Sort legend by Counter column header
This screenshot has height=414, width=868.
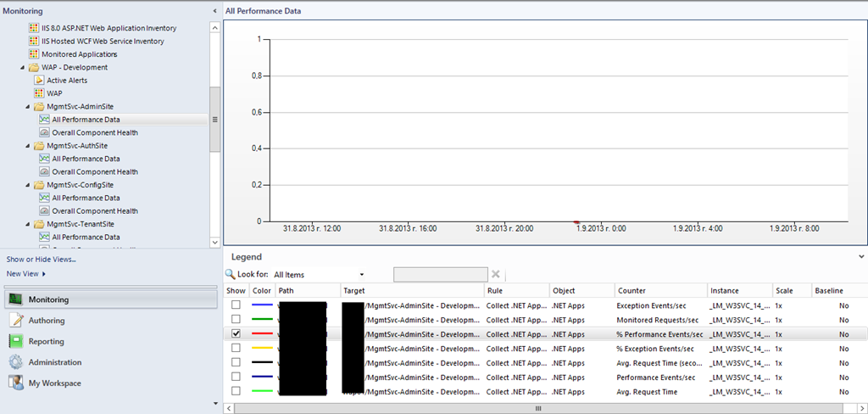[x=659, y=290]
